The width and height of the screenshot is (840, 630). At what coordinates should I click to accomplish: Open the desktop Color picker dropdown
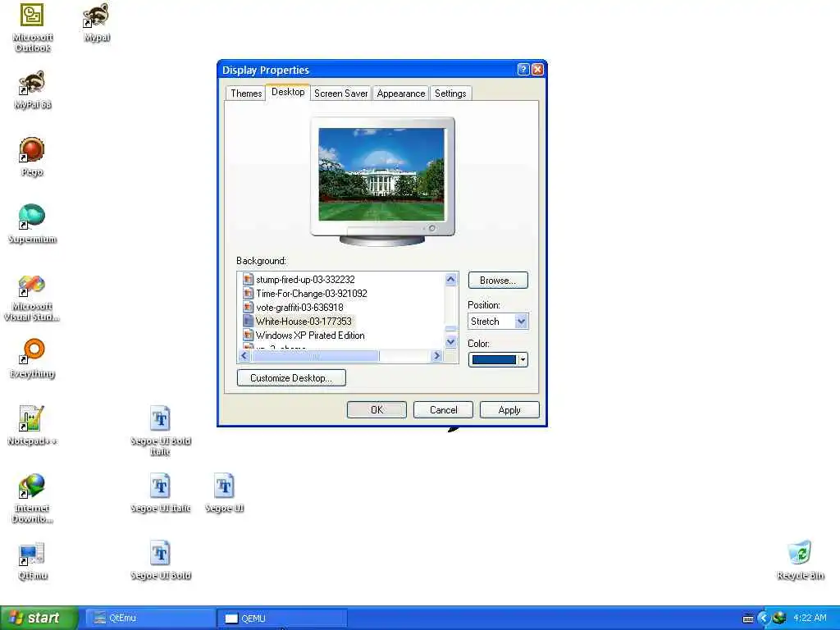498,359
